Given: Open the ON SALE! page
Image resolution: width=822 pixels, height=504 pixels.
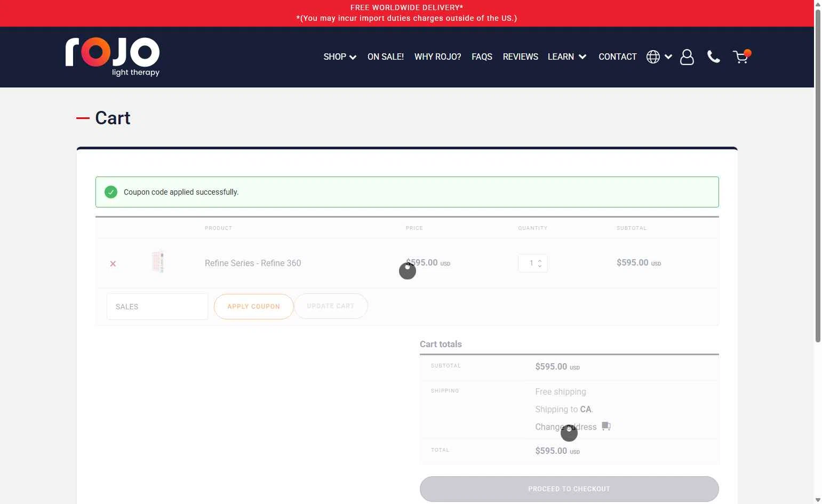Looking at the screenshot, I should 386,57.
